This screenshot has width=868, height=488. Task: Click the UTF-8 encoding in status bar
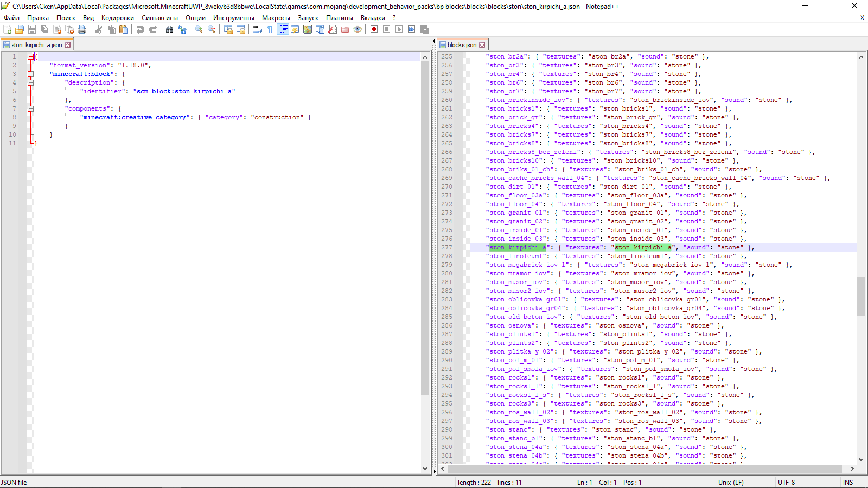pyautogui.click(x=786, y=482)
